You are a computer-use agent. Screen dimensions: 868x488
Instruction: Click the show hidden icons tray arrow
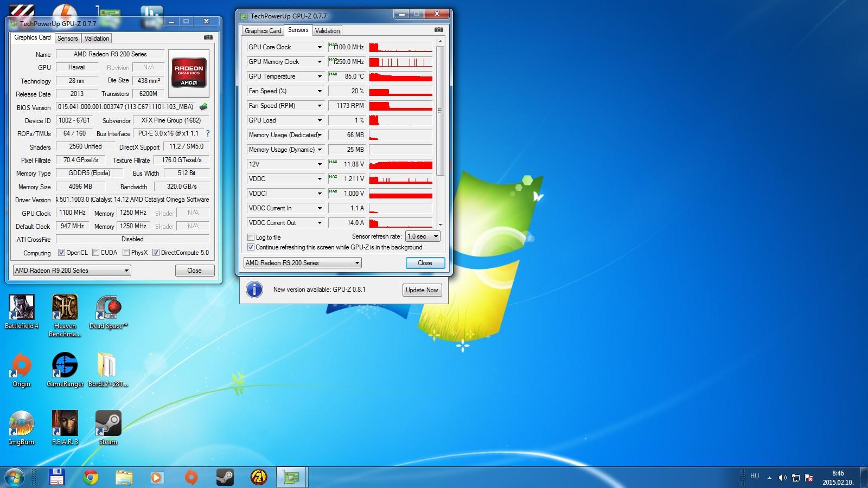click(769, 478)
